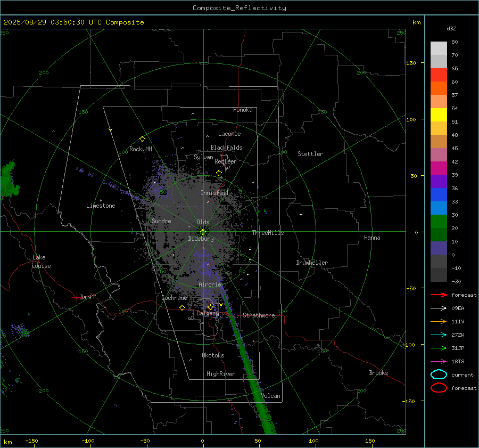Click the yellow radar-site diamond at map center
This screenshot has height=448, width=479.
[x=203, y=232]
